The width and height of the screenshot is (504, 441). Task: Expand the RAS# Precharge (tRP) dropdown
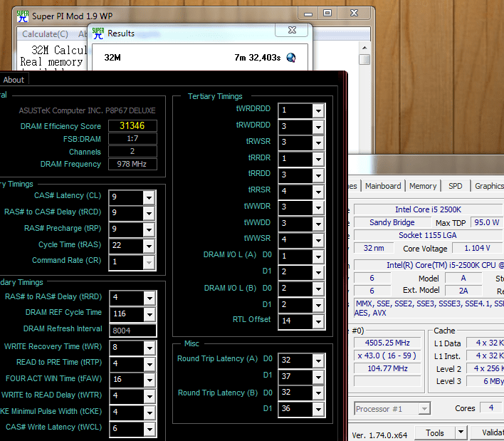(149, 229)
